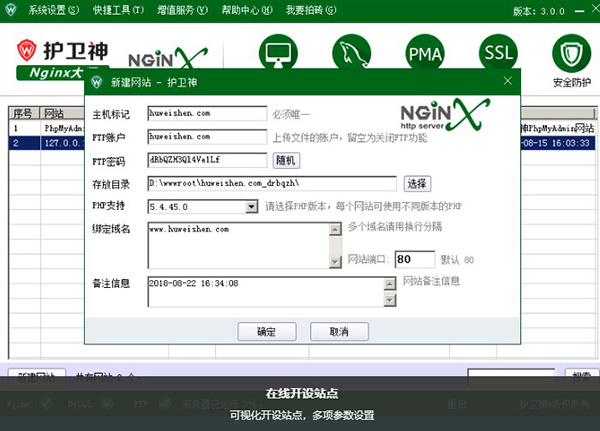Screen dimensions: 600x431
Task: Click the 主机标记 input field
Action: click(x=206, y=113)
